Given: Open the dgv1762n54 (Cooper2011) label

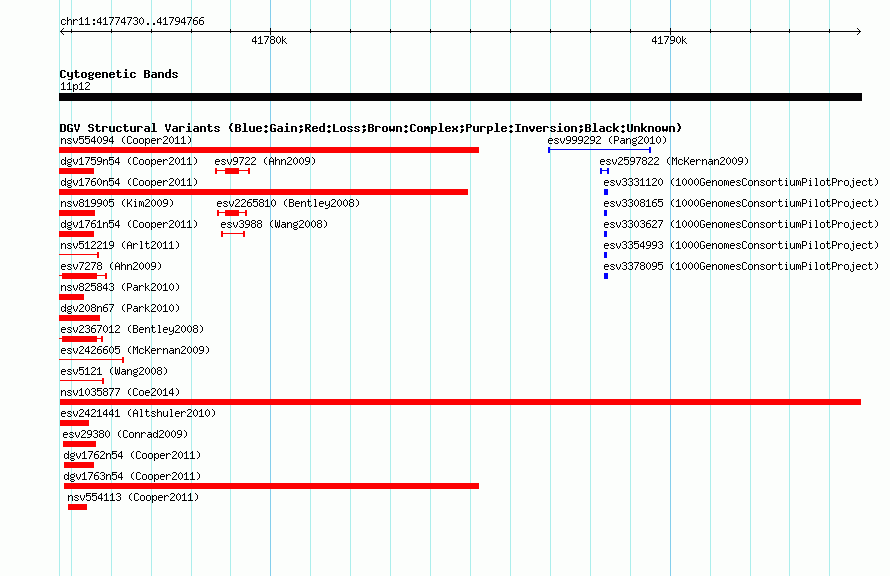Looking at the screenshot, I should [132, 455].
